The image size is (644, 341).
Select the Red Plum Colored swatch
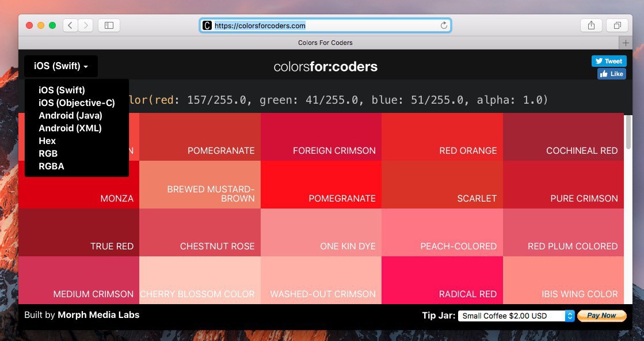pyautogui.click(x=563, y=233)
